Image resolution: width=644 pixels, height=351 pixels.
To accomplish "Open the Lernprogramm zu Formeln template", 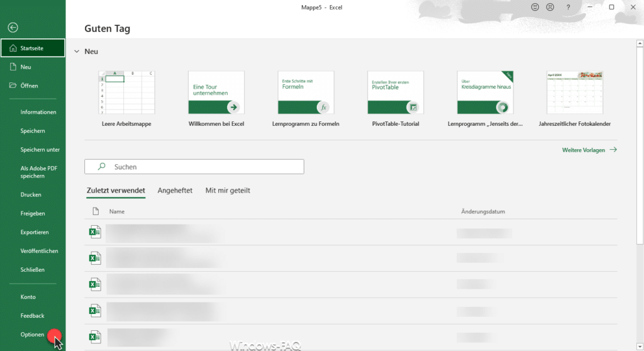I will click(306, 99).
